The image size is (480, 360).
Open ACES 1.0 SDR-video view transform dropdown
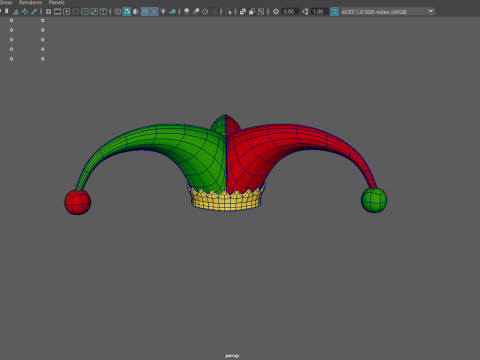pos(388,12)
